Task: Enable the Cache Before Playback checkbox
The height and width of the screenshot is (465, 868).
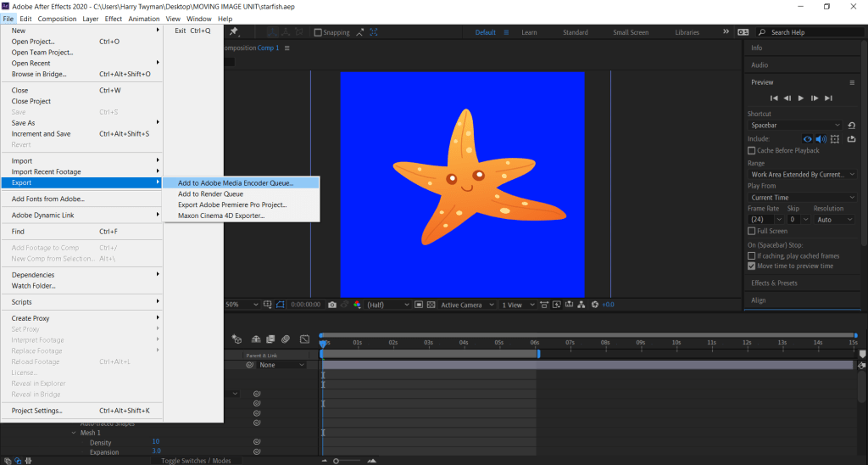Action: click(x=752, y=151)
